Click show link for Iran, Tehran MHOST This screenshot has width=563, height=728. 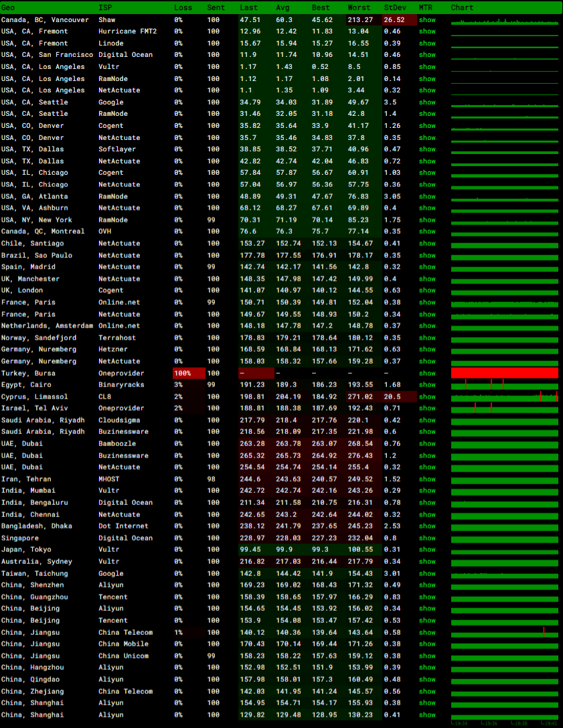pyautogui.click(x=426, y=479)
